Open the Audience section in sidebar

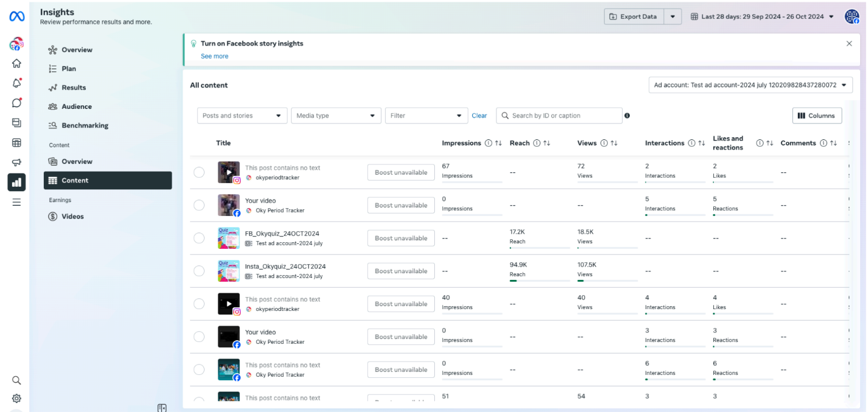[x=76, y=106]
